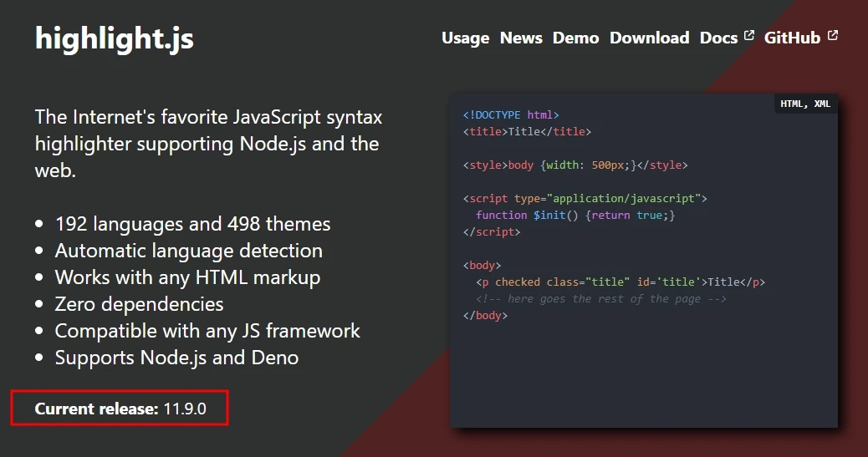Viewport: 868px width, 457px height.
Task: Click the closing </script> tag line
Action: coord(492,231)
